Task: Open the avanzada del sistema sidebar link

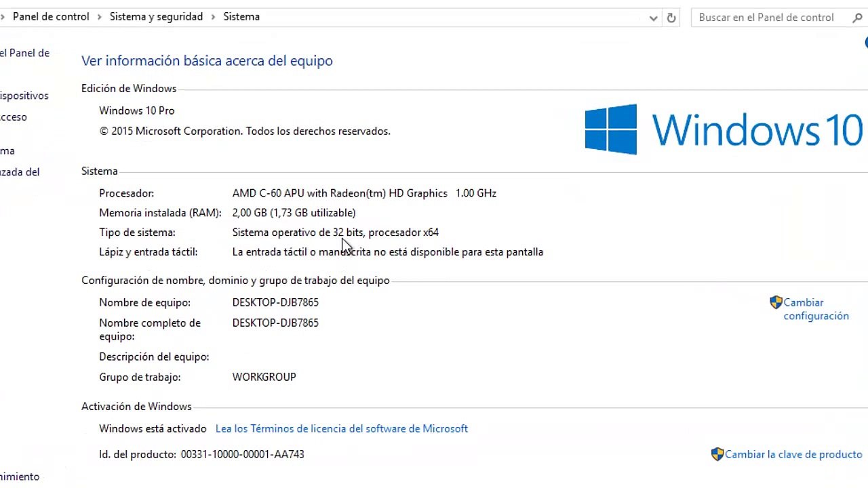Action: (20, 171)
